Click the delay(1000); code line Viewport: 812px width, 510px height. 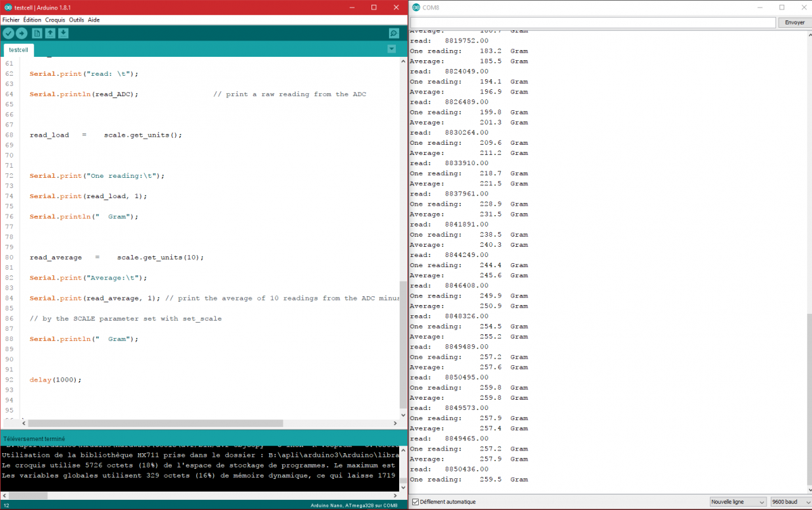tap(55, 379)
